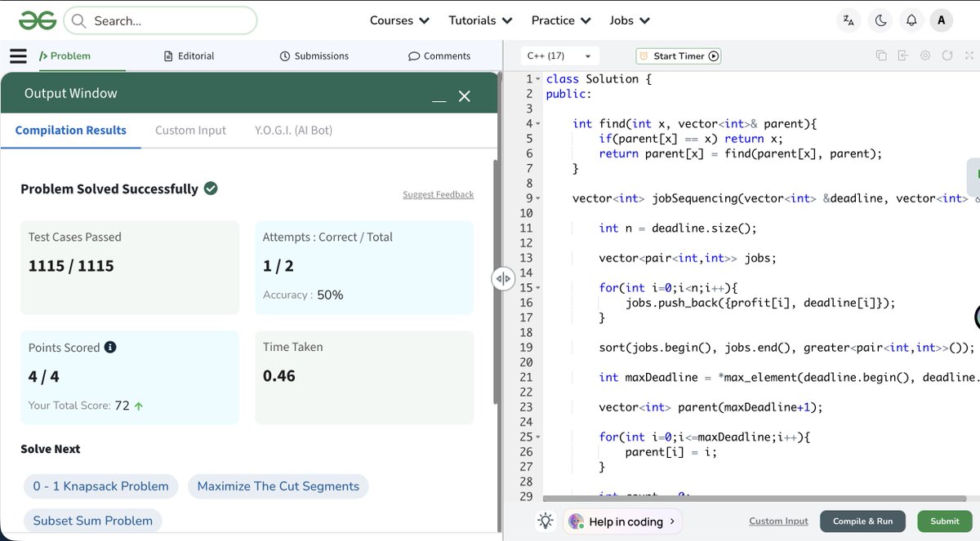980x541 pixels.
Task: Open the C++ (17) language dropdown
Action: (559, 56)
